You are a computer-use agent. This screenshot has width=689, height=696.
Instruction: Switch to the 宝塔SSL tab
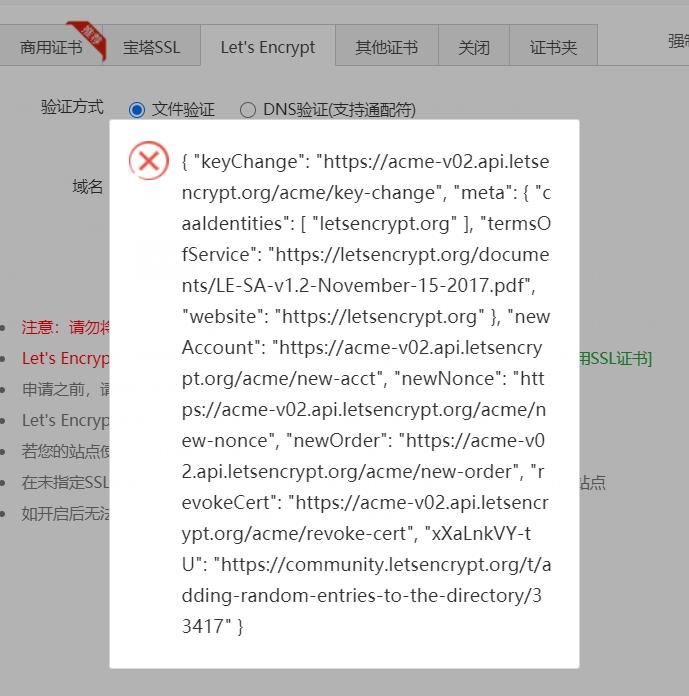pos(151,46)
